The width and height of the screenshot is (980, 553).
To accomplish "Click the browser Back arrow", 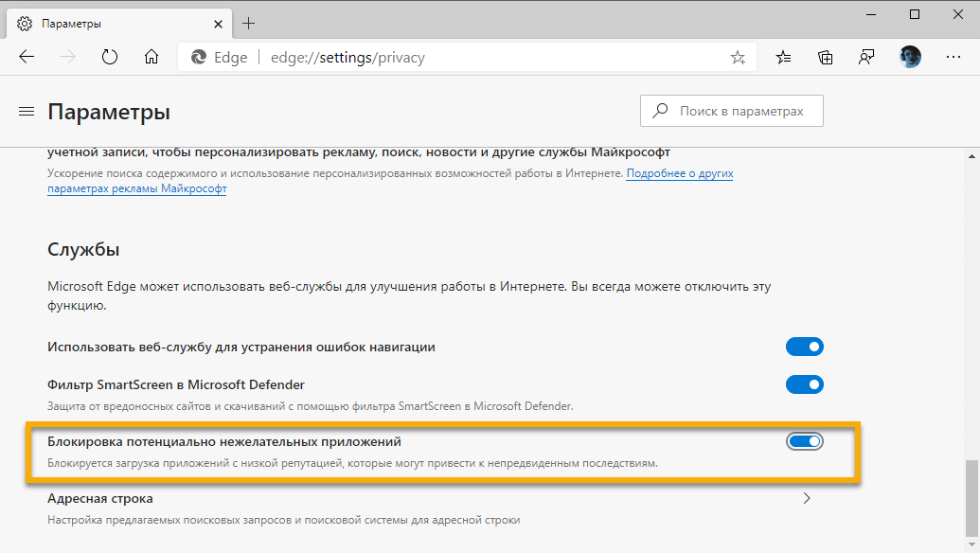I will point(27,57).
